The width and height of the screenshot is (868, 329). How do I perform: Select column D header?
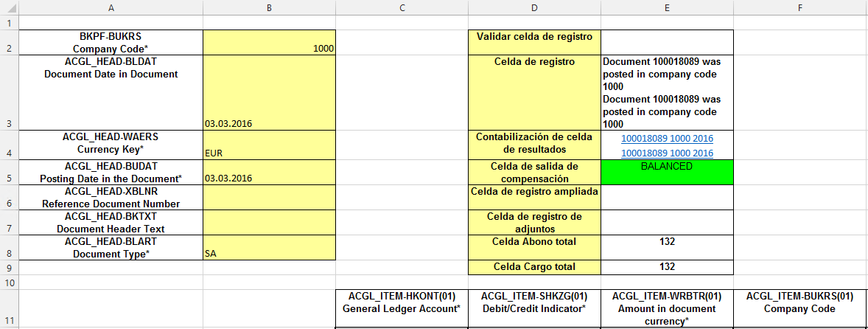point(534,7)
